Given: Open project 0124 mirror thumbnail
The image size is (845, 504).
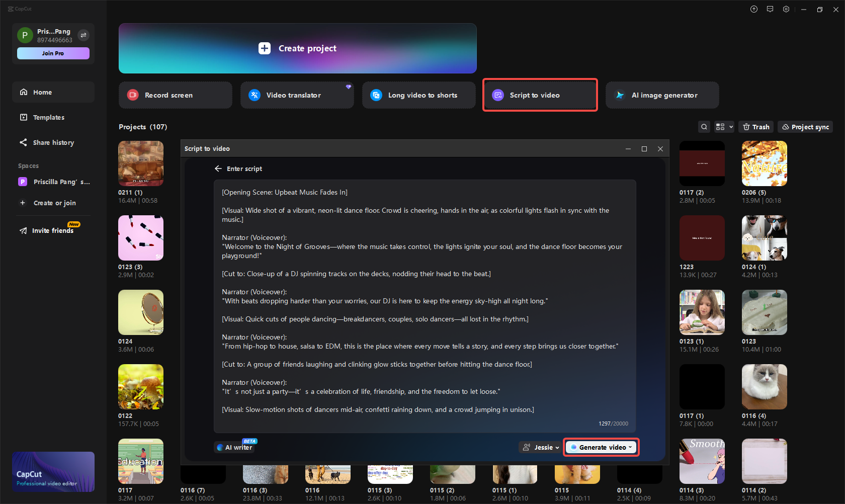Looking at the screenshot, I should click(x=141, y=312).
